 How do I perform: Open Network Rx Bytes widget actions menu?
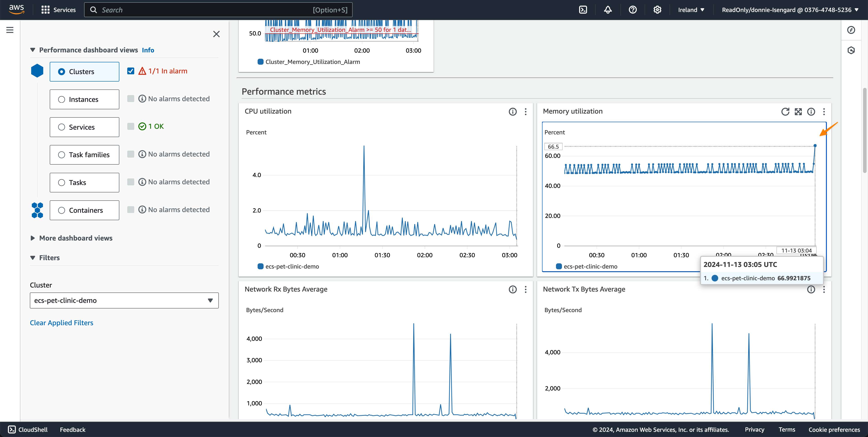point(525,289)
